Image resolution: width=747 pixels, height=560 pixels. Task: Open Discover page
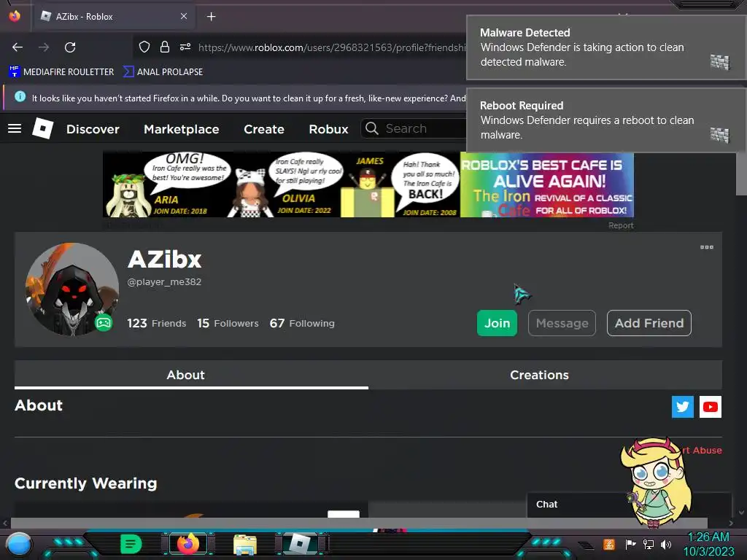pos(93,129)
